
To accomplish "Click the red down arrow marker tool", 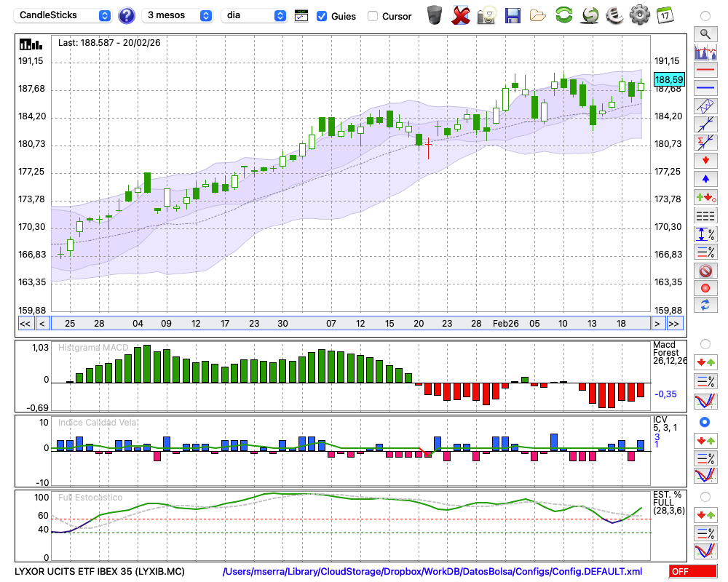I will (x=705, y=161).
